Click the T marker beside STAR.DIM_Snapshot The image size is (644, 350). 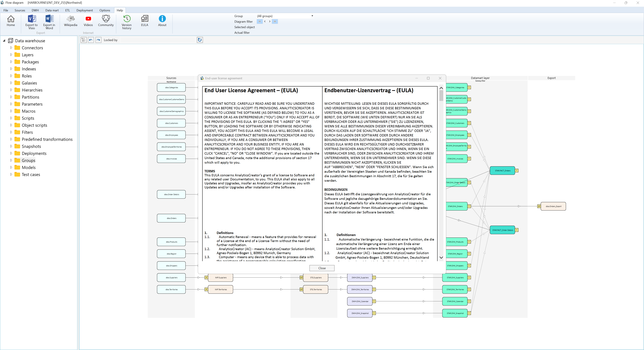click(x=469, y=313)
